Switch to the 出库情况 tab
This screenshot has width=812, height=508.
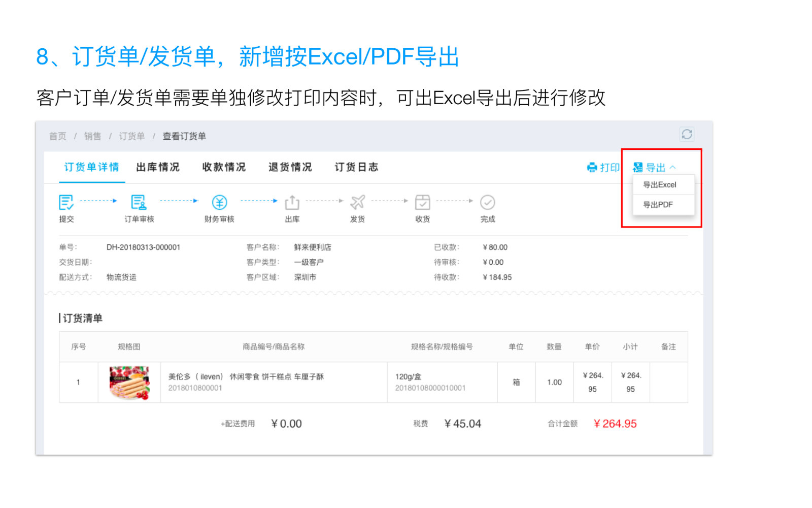pos(158,167)
